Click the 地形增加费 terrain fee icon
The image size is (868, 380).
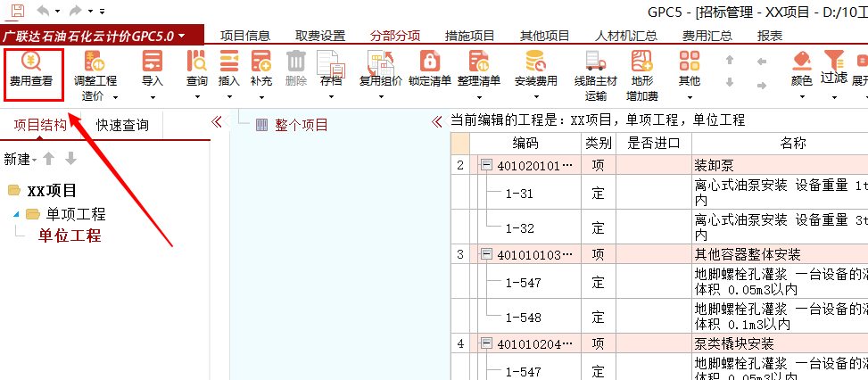(x=642, y=61)
